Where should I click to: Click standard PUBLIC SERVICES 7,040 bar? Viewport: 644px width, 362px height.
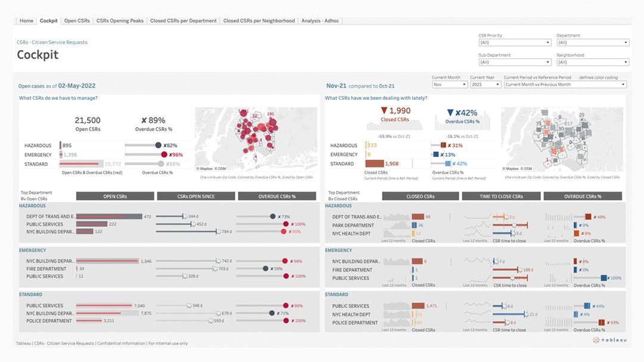click(x=104, y=306)
